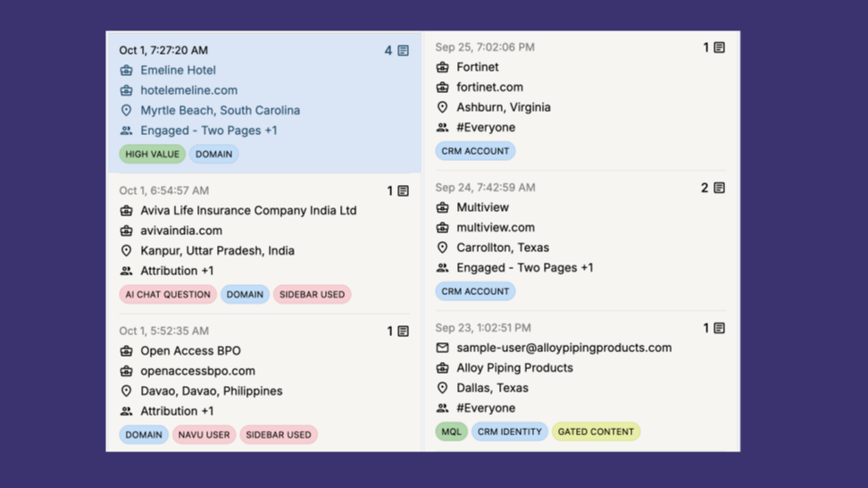868x488 pixels.
Task: Select the Oct 1, 7:27:20 AM timestamp
Action: 163,50
